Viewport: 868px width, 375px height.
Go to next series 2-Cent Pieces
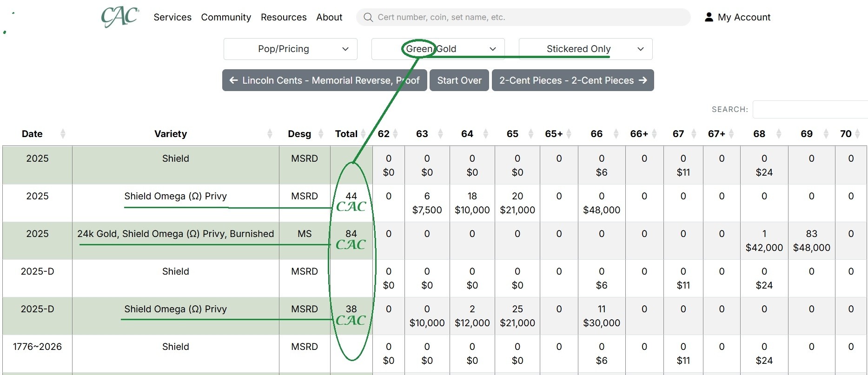[x=572, y=80]
